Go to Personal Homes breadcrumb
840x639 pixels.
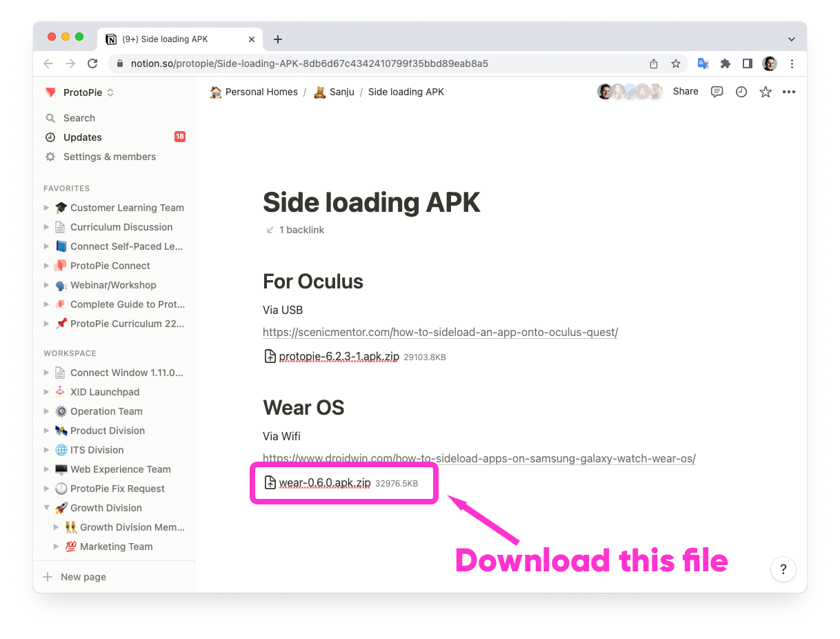tap(254, 92)
